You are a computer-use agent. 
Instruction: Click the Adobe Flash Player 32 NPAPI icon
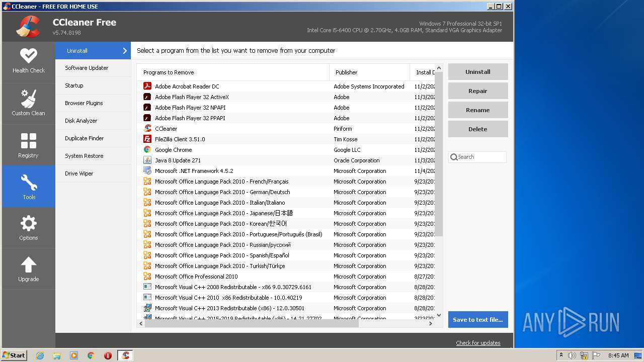tap(147, 107)
